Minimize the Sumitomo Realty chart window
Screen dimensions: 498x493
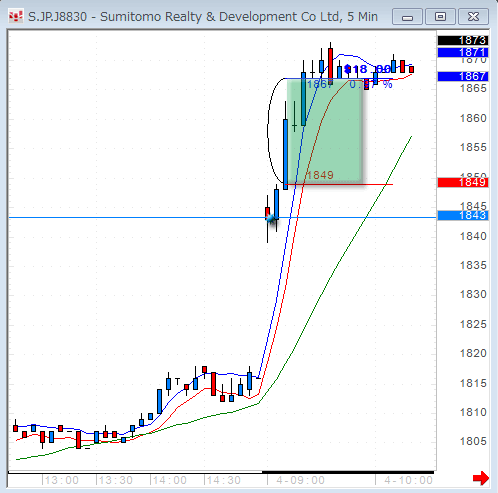coord(407,17)
